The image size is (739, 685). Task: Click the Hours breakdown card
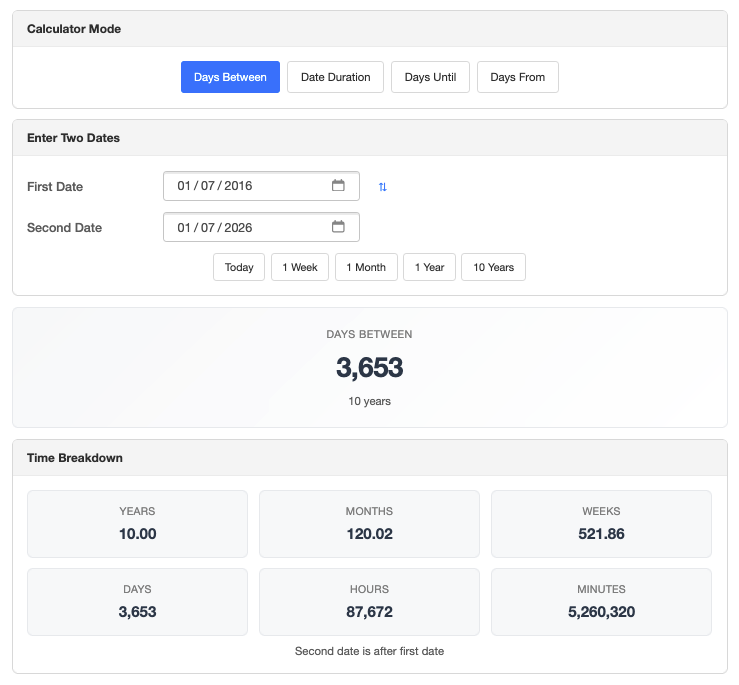click(x=369, y=601)
